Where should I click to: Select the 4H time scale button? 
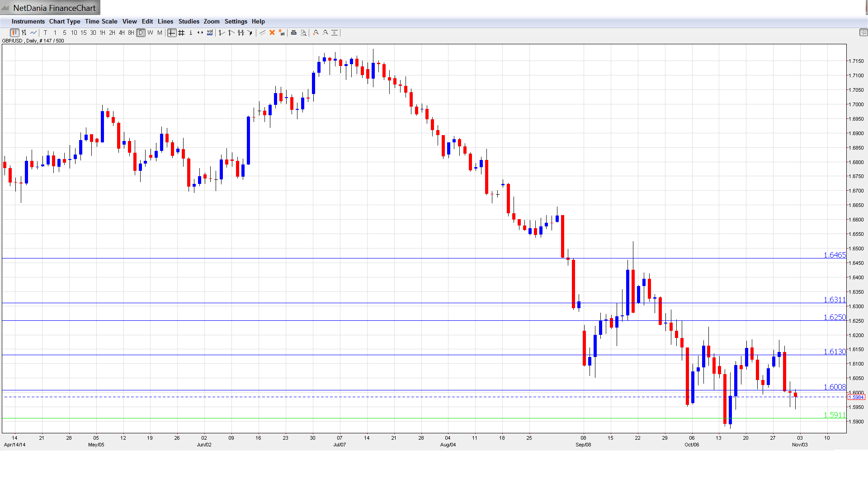[122, 33]
